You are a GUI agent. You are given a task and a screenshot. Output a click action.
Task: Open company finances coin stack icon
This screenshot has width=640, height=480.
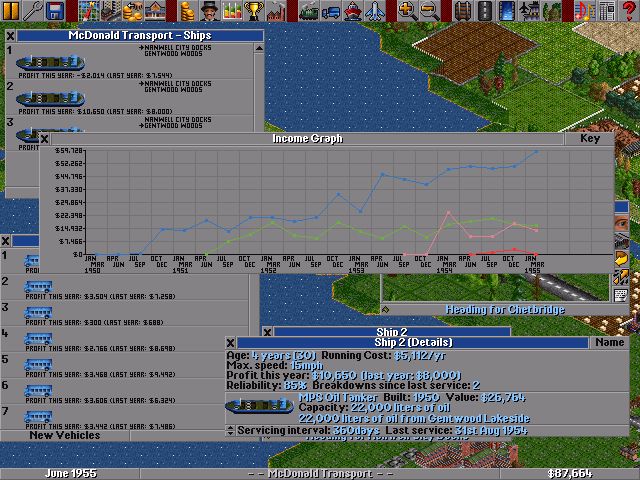click(x=186, y=11)
